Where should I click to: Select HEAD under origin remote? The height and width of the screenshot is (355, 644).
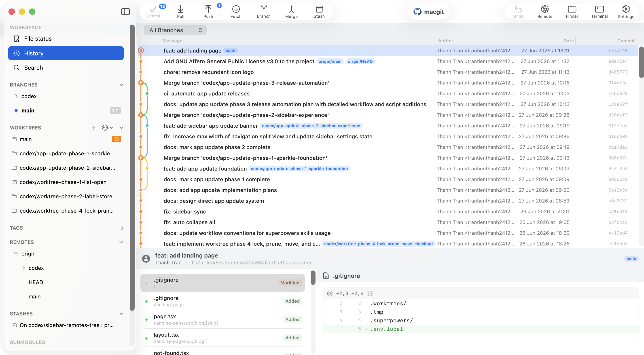point(36,282)
